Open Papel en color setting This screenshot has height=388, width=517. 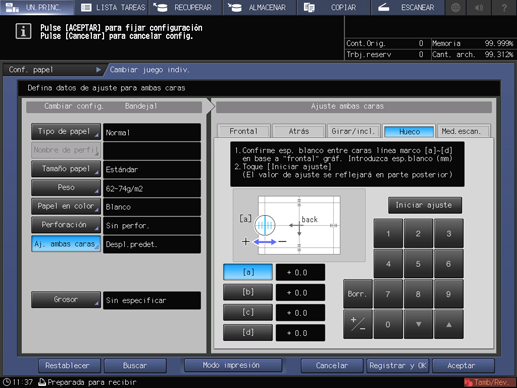(66, 206)
